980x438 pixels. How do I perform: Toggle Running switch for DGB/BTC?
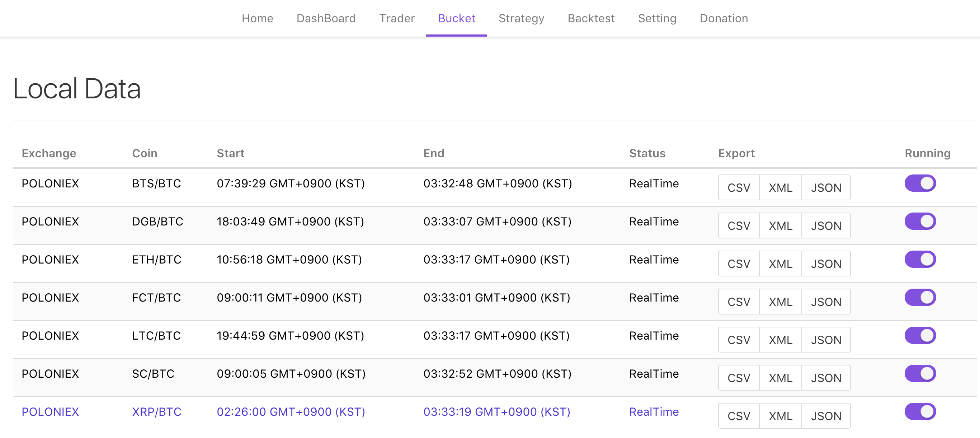(920, 221)
